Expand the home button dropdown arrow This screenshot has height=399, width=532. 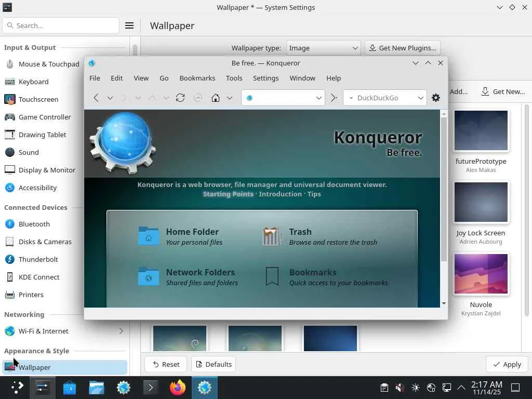coord(230,98)
